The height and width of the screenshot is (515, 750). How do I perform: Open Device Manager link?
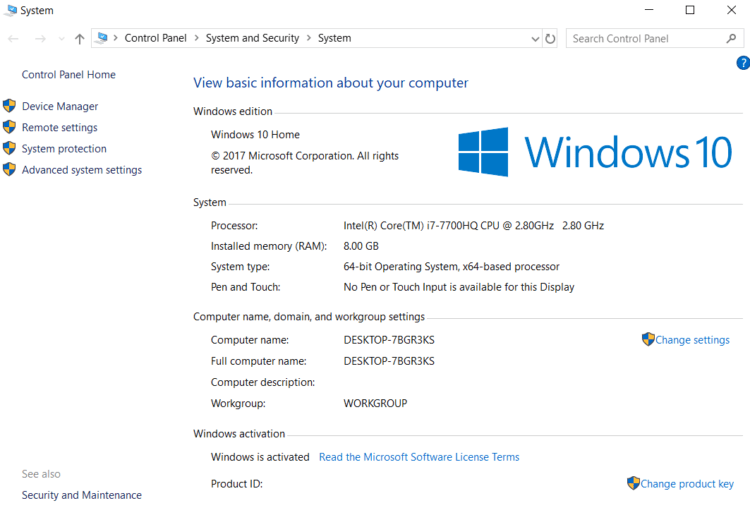(60, 106)
